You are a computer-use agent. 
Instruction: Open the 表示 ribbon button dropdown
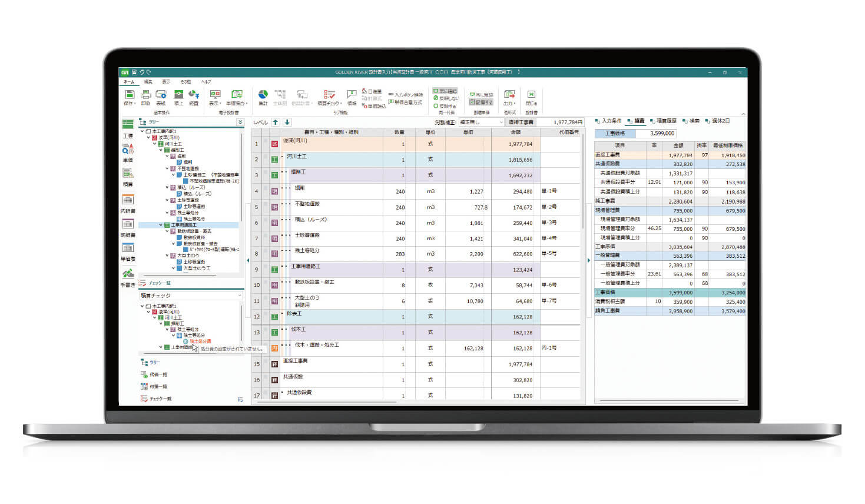[215, 97]
